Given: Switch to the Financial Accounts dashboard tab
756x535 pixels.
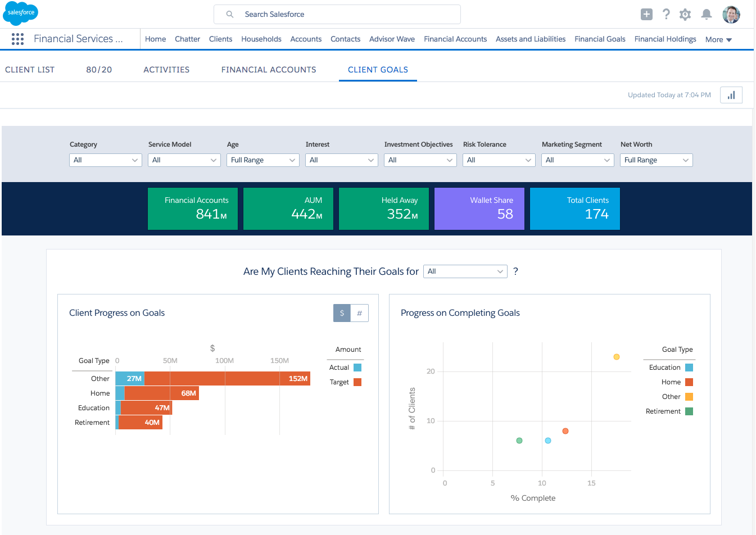Looking at the screenshot, I should coord(268,70).
